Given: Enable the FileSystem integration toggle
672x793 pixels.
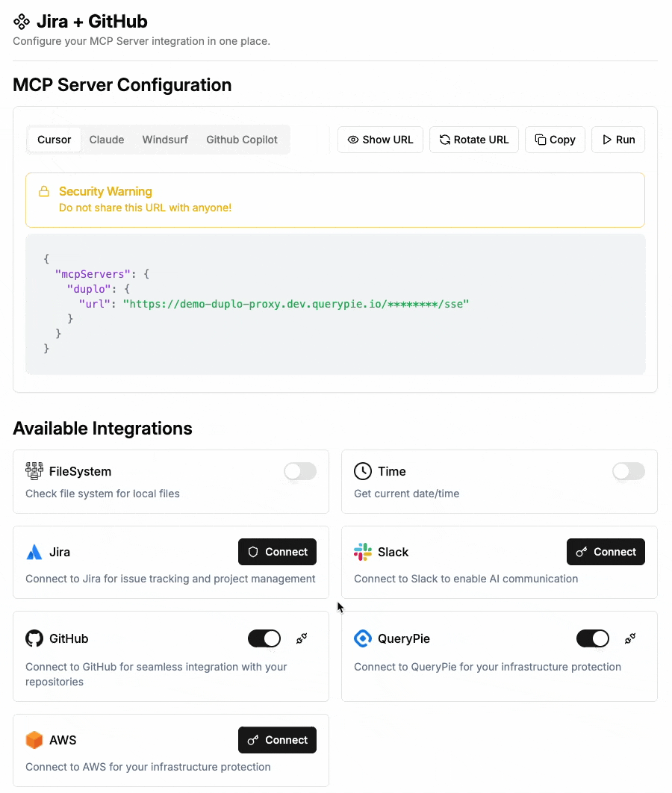Looking at the screenshot, I should coord(299,471).
